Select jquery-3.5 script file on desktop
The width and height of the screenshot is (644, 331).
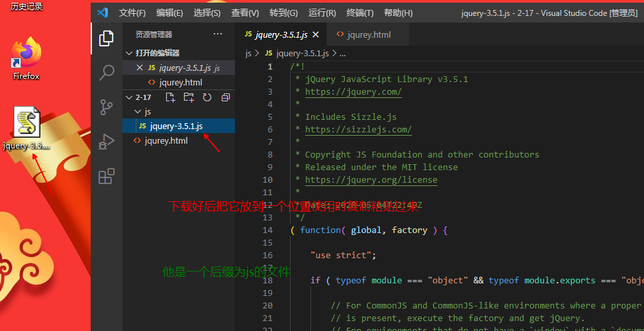point(26,128)
